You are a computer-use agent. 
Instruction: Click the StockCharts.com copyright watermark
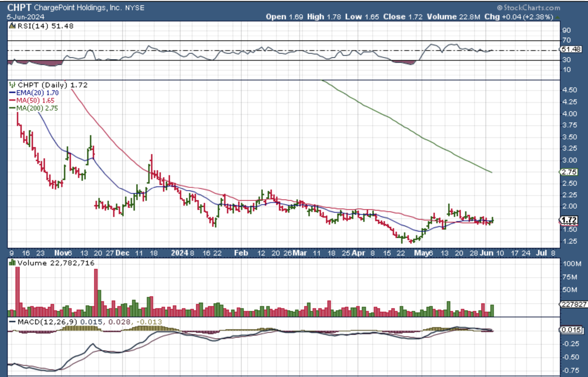528,7
